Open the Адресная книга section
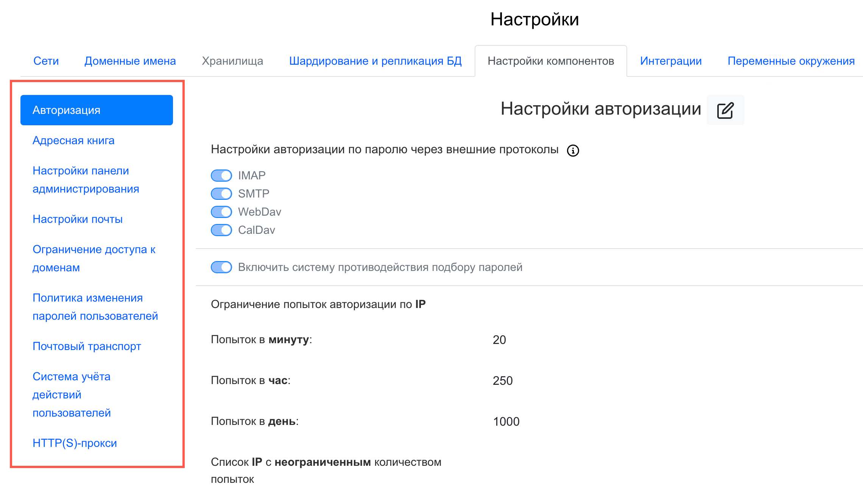The width and height of the screenshot is (863, 504). (73, 140)
